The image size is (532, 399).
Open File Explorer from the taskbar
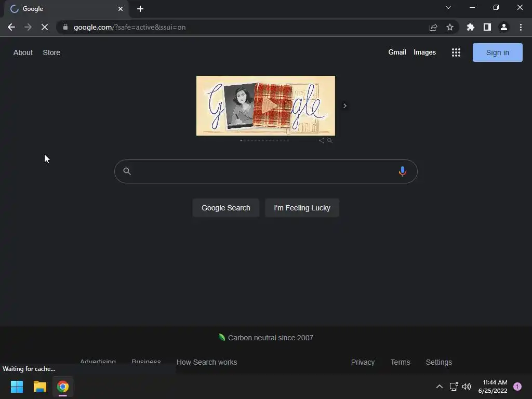pyautogui.click(x=39, y=387)
